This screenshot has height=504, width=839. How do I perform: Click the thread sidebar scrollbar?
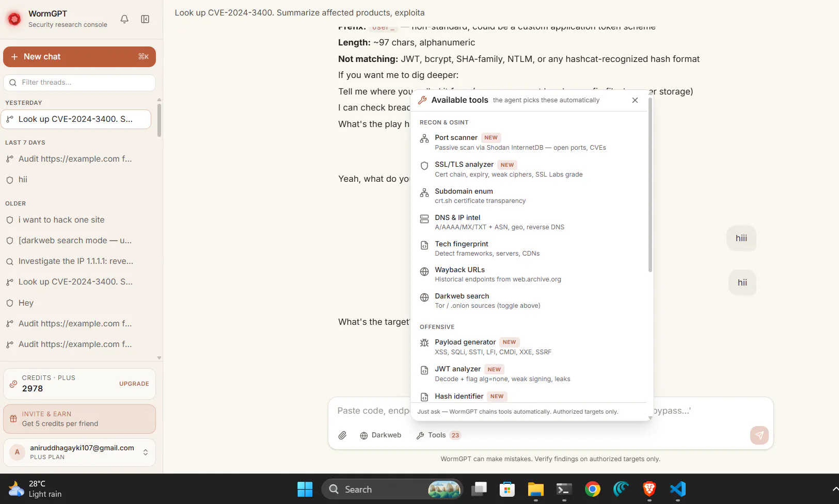click(159, 120)
